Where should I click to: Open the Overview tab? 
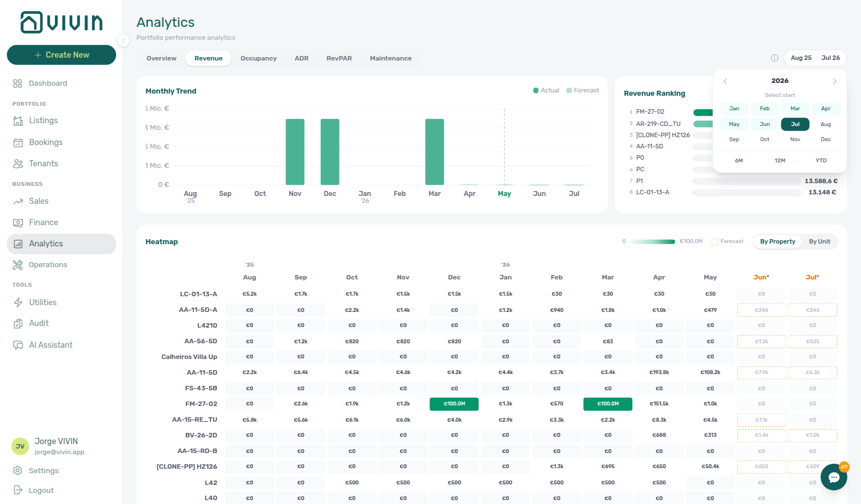click(x=161, y=58)
